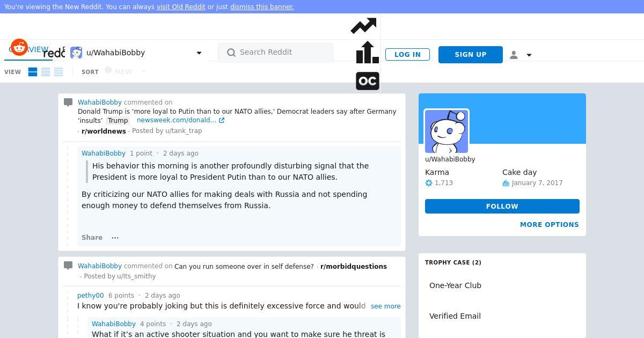644x338 pixels.
Task: Click the Reddit Snoo logo
Action: click(19, 47)
